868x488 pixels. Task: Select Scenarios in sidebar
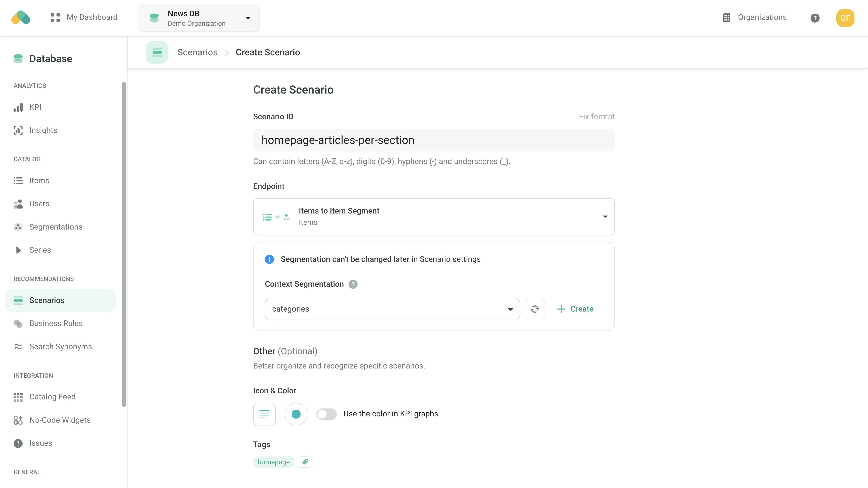(60, 300)
